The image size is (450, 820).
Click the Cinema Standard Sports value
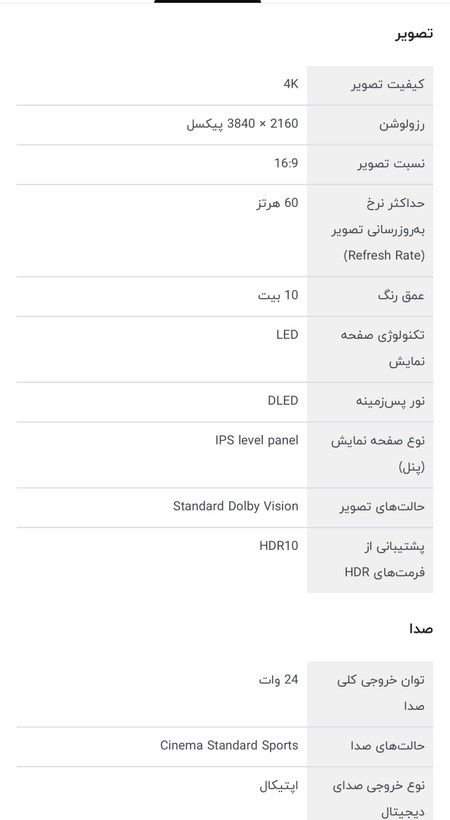pos(229,745)
